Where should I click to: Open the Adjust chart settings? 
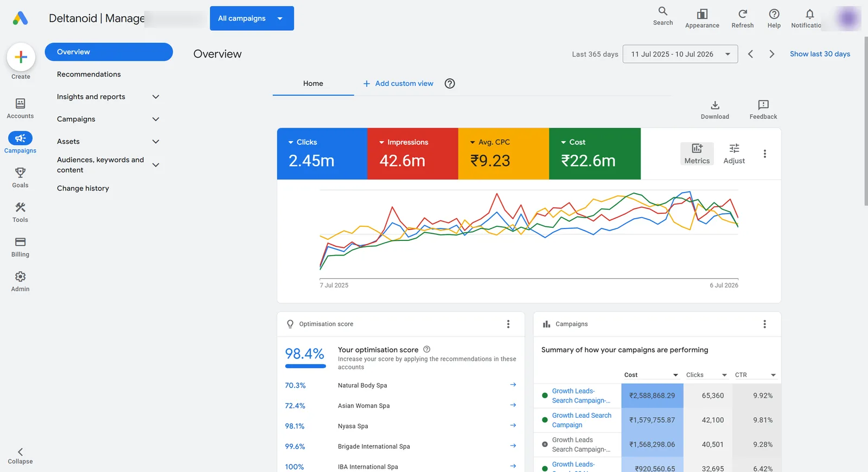pos(734,154)
